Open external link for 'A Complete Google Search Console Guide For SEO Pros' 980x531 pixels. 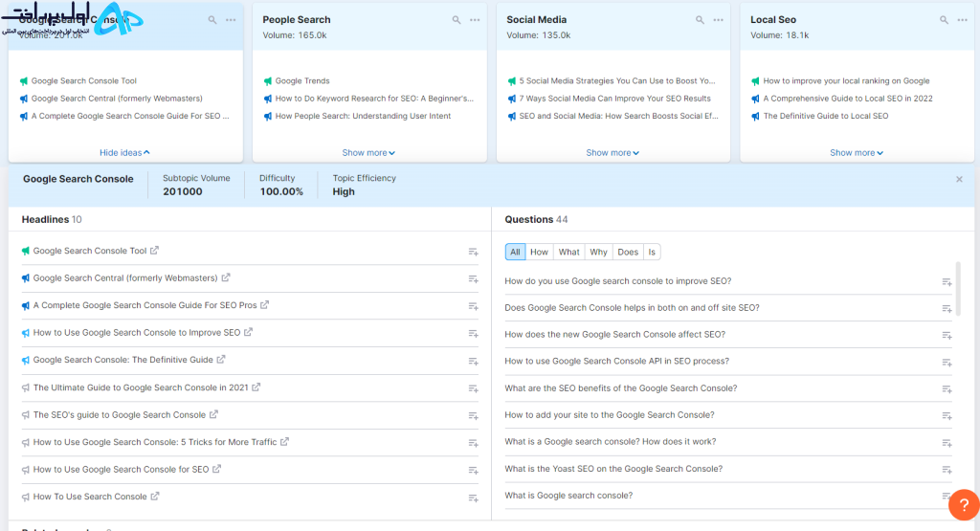tap(264, 305)
